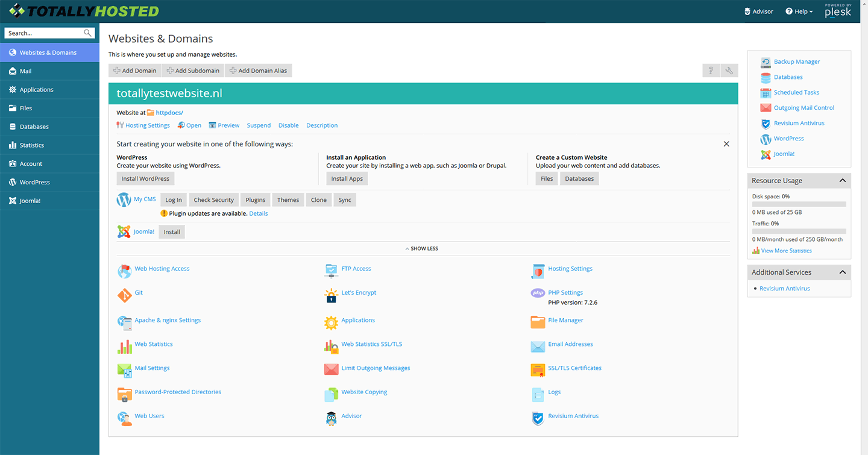Click the Search input field

(45, 33)
